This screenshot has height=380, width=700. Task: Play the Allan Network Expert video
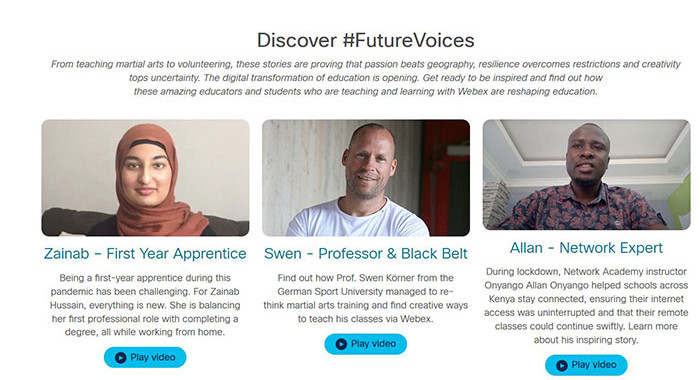coord(586,365)
